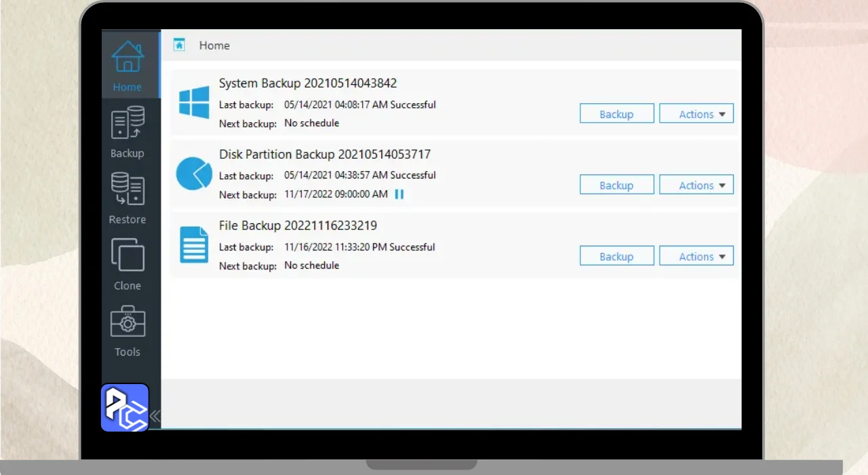This screenshot has width=868, height=475.
Task: Click the Home label in the header
Action: (x=214, y=45)
